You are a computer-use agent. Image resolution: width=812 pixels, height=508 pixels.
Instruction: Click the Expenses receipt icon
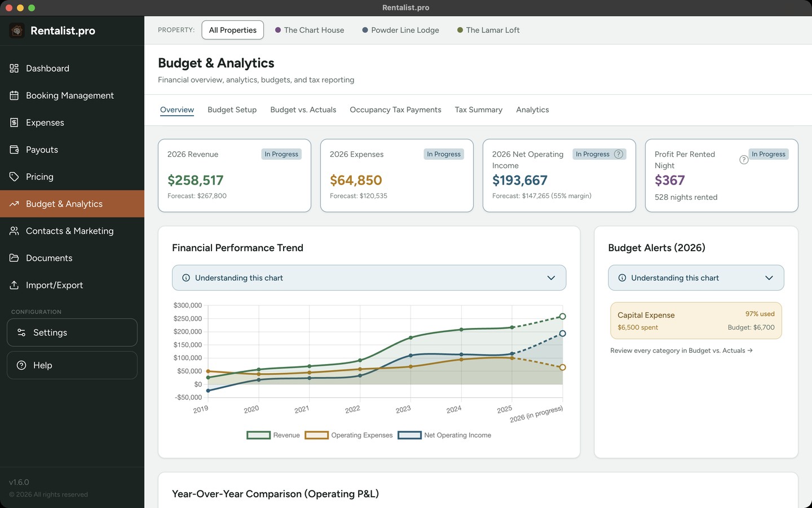coord(14,122)
